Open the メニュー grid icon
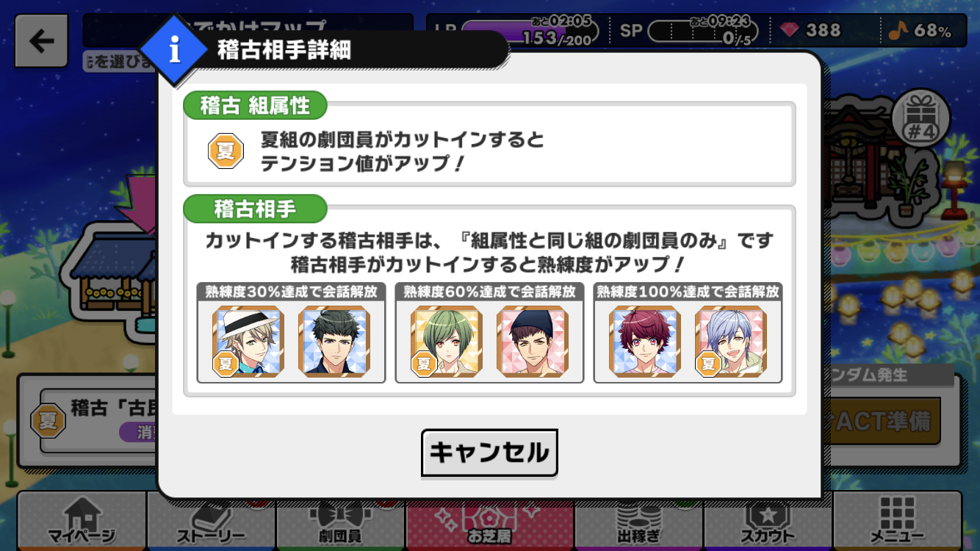Image resolution: width=980 pixels, height=551 pixels. click(x=897, y=520)
